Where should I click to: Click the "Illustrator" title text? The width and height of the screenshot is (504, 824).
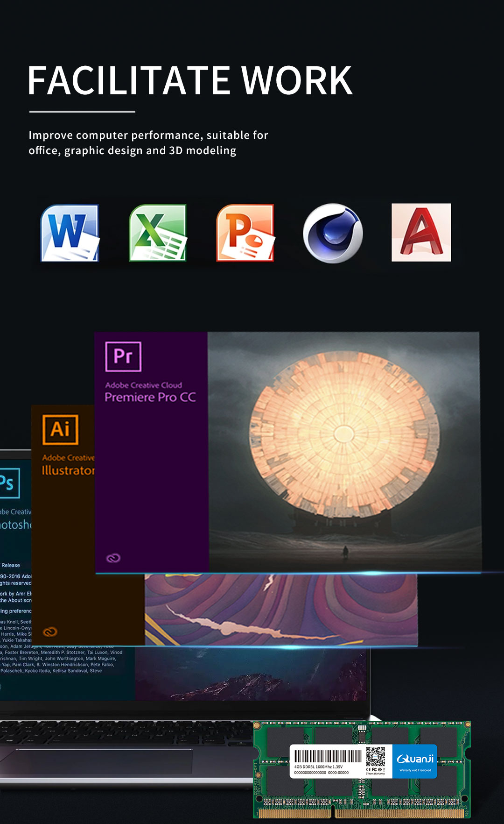coord(68,470)
